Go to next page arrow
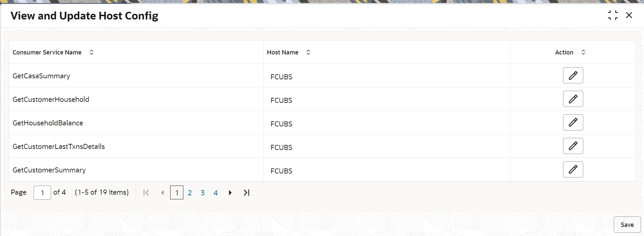Screen dimensions: 644x236 (230, 193)
